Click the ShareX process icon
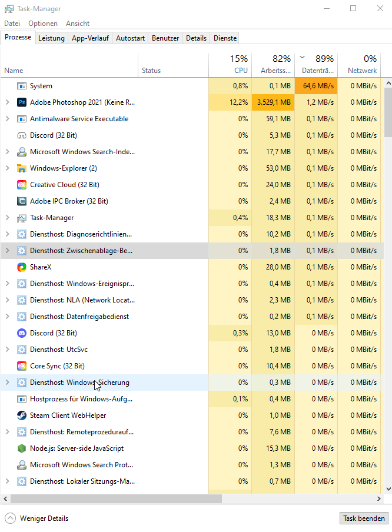392x532 pixels. (x=22, y=267)
